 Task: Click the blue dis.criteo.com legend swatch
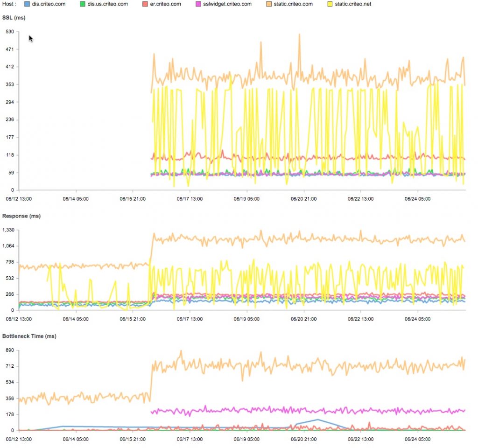click(27, 4)
